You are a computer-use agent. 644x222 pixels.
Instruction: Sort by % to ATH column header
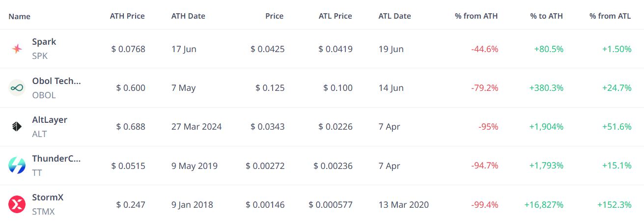(546, 16)
